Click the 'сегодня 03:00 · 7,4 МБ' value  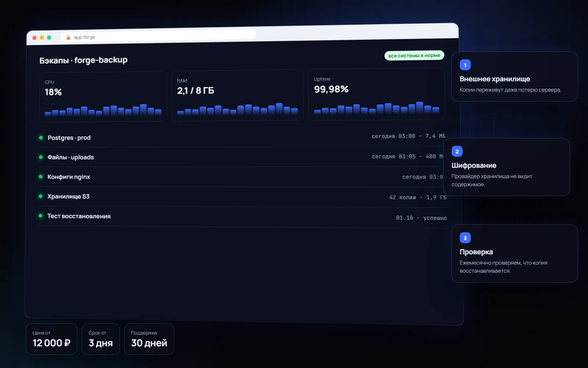(408, 136)
